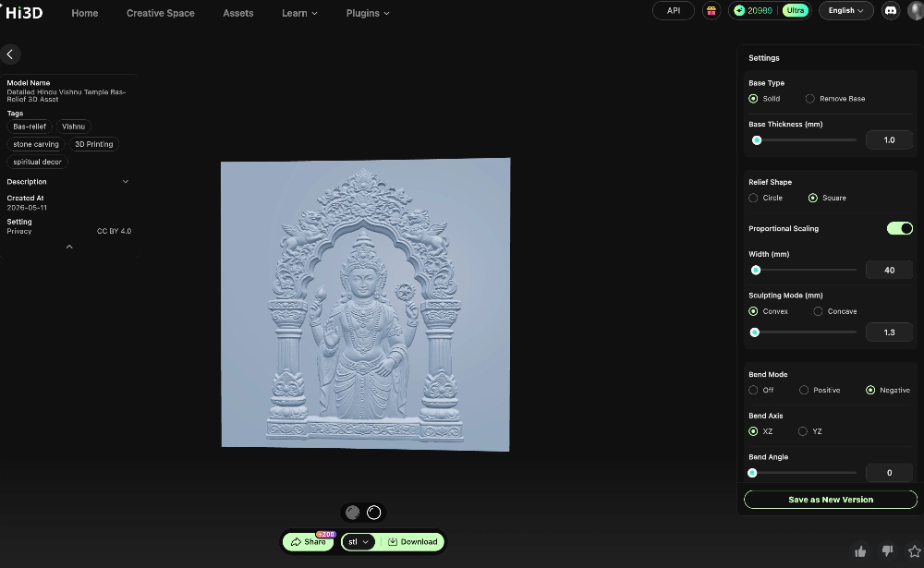
Task: Open the API page
Action: [x=673, y=10]
